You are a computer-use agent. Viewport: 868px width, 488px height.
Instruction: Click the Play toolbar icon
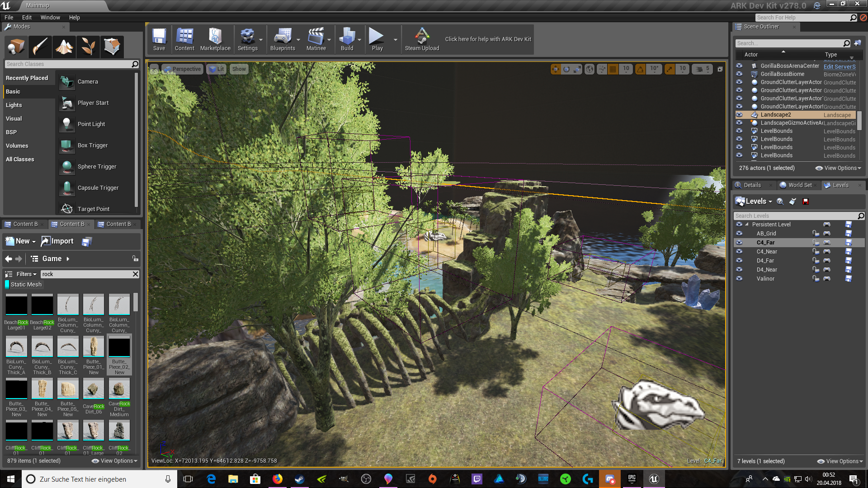click(x=377, y=39)
